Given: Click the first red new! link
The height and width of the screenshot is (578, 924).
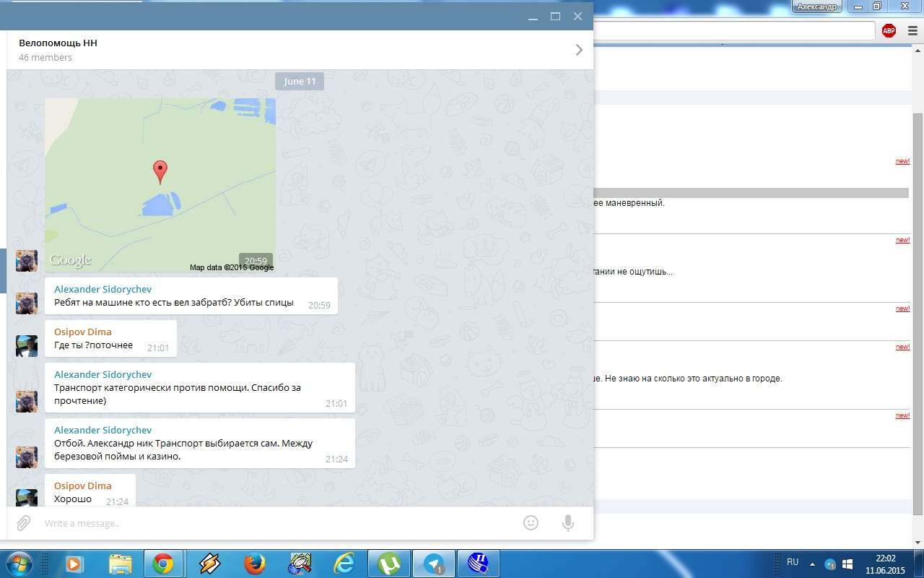Looking at the screenshot, I should (902, 161).
